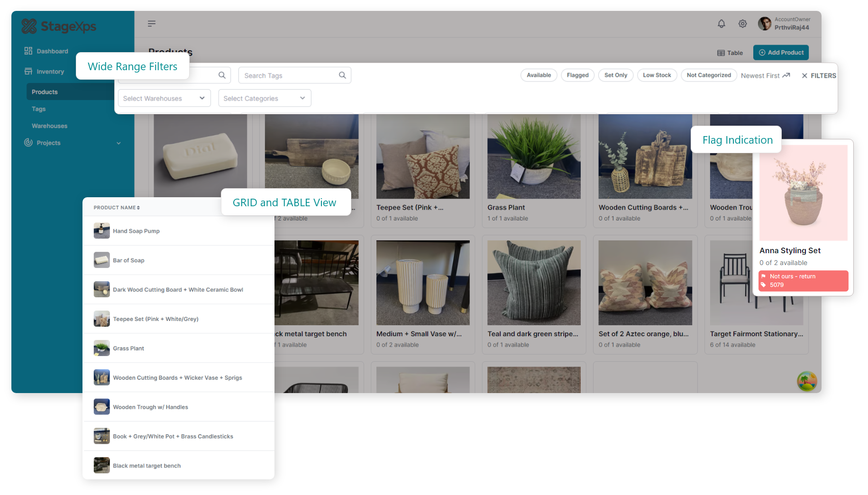Open the settings gear icon

(742, 24)
